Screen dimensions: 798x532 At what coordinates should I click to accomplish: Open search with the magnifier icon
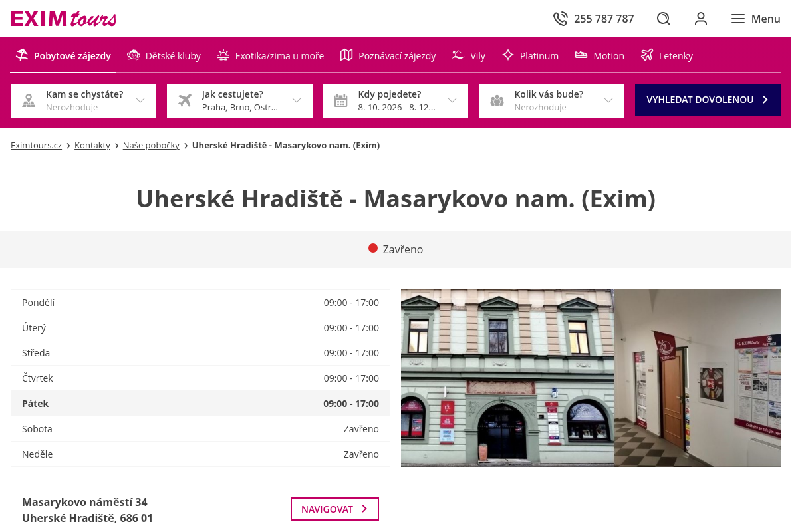[664, 19]
